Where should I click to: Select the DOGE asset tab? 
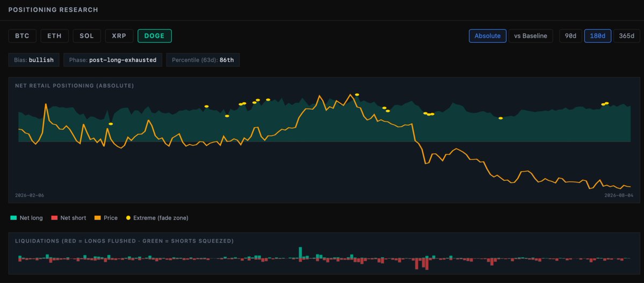(155, 36)
